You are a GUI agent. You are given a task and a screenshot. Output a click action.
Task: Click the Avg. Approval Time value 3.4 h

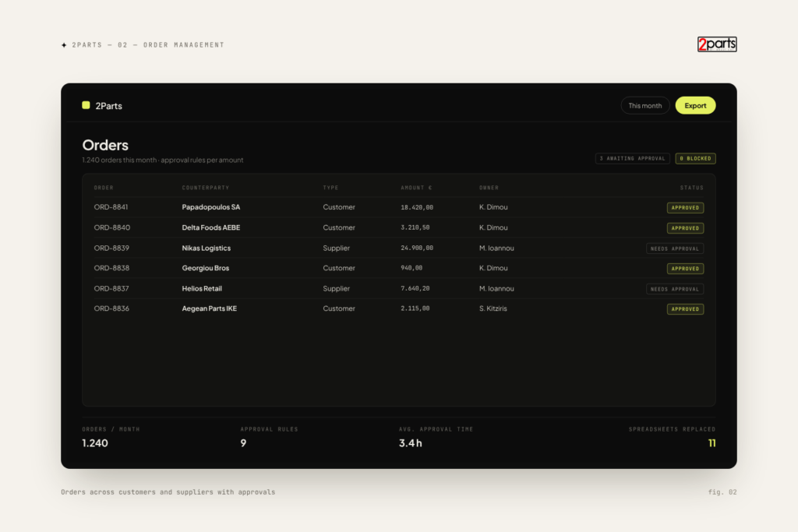410,443
